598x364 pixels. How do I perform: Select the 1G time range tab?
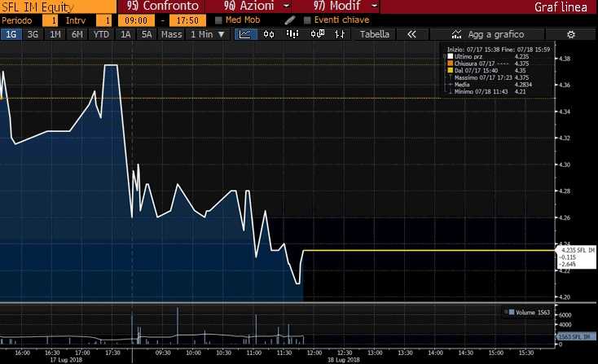[11, 34]
